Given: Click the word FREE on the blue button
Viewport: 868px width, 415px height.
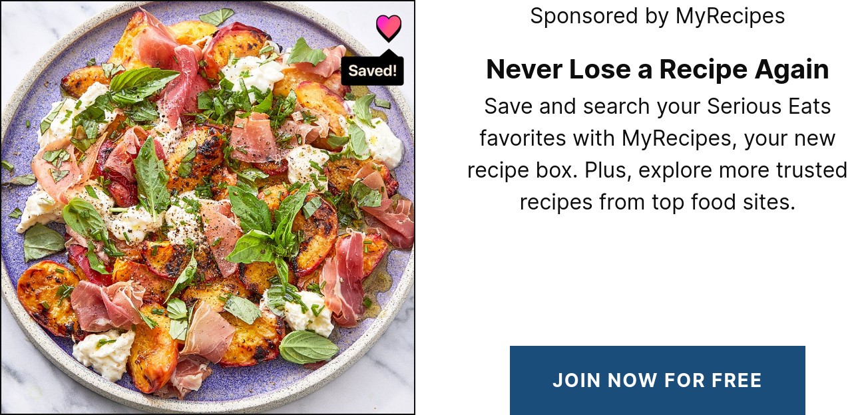Looking at the screenshot, I should point(736,380).
